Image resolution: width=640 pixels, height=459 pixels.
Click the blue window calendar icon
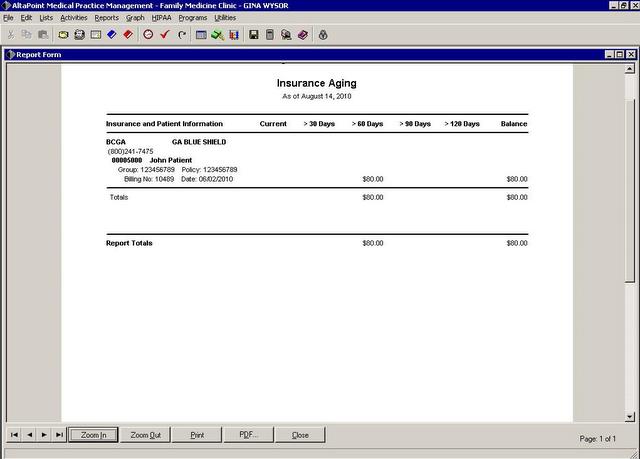click(201, 35)
